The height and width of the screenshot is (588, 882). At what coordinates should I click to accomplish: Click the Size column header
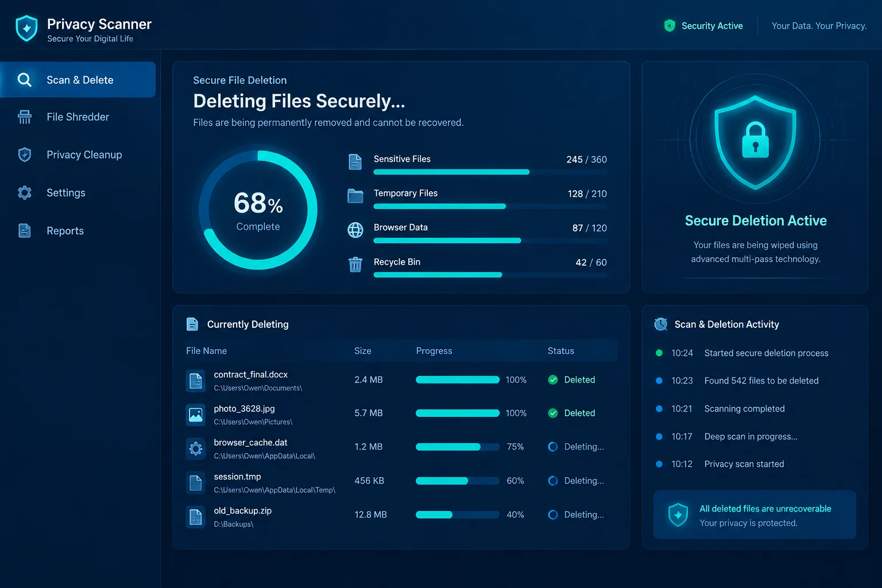click(363, 351)
